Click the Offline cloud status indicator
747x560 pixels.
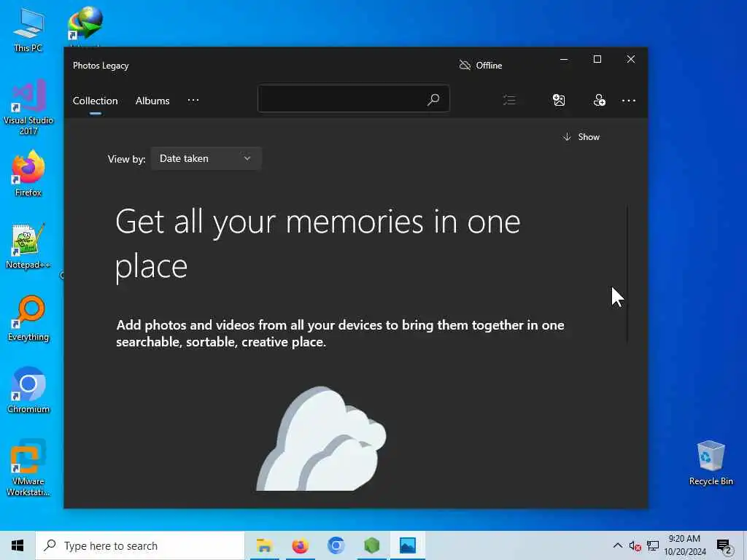coord(480,65)
